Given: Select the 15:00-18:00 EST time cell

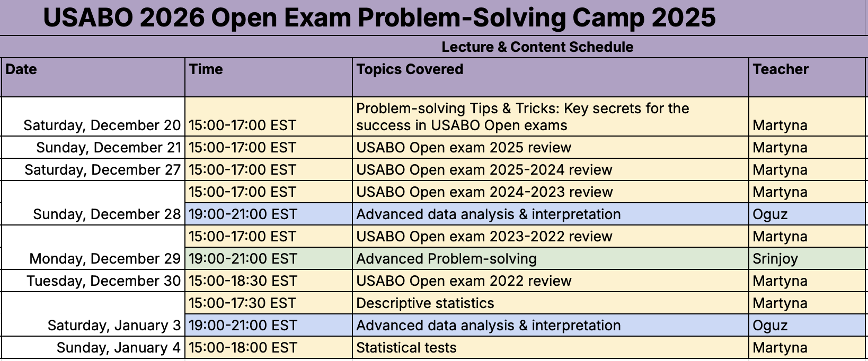Looking at the screenshot, I should coord(268,348).
